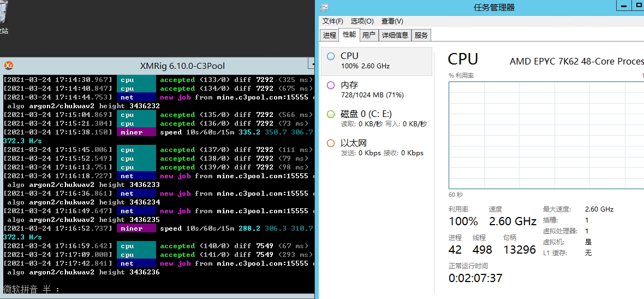The image size is (644, 299).
Task: Click the 微软拼音 半 IME indicator
Action: click(31, 289)
